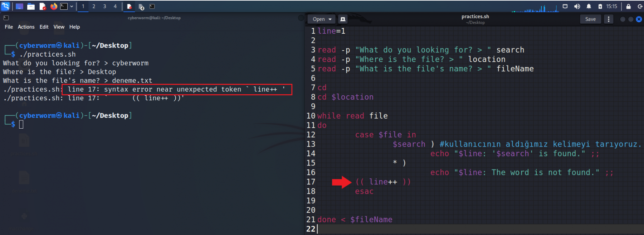Viewport: 644px width, 235px height.
Task: Open the Kali applications menu
Action: click(x=5, y=6)
